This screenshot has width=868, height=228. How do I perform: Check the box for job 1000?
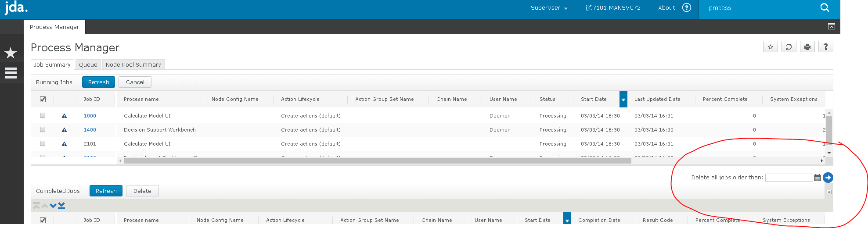[x=43, y=116]
